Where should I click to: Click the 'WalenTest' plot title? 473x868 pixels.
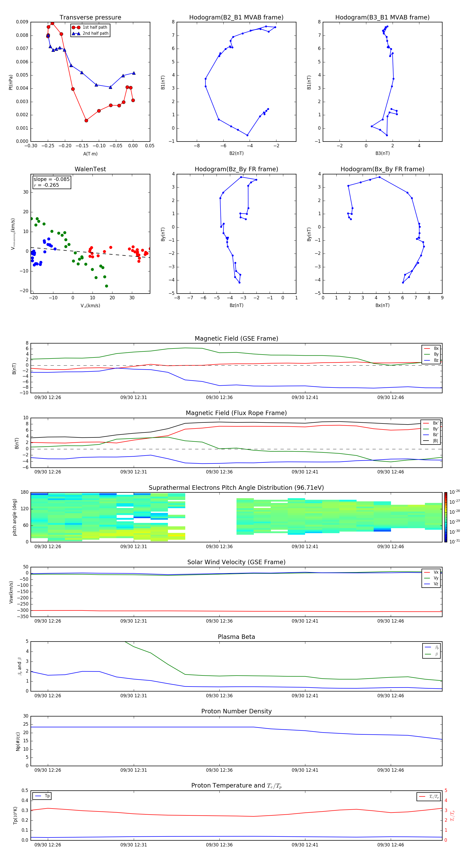(90, 169)
